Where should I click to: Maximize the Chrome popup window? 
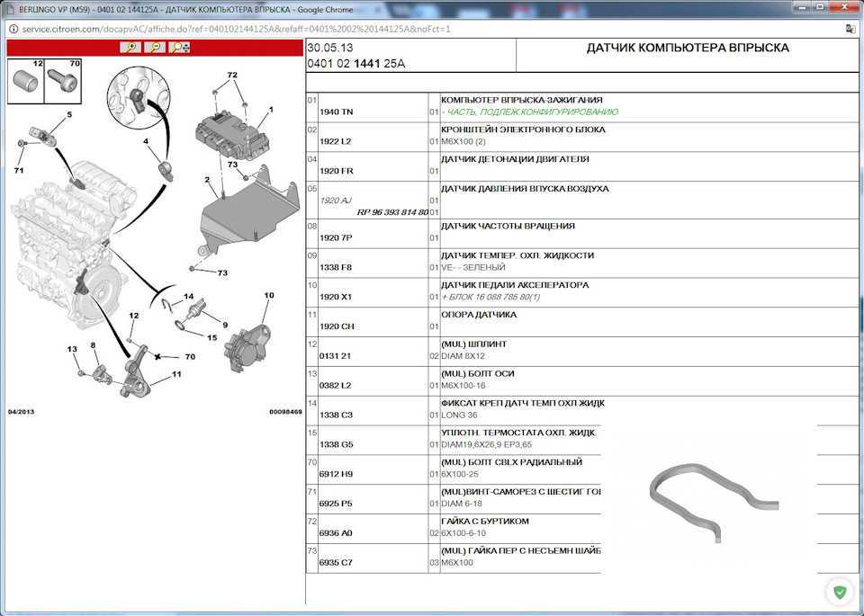point(819,7)
